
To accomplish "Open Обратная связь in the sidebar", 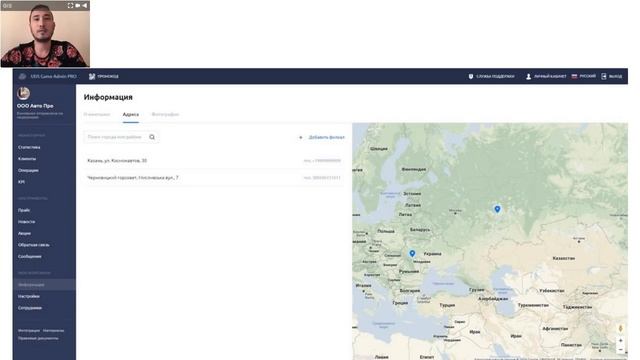I will tap(33, 245).
